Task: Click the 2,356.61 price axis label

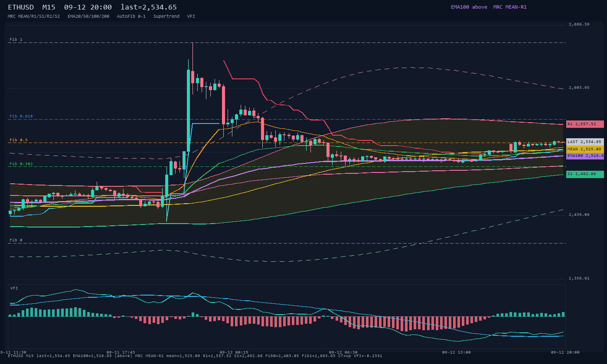Action: 579,278
